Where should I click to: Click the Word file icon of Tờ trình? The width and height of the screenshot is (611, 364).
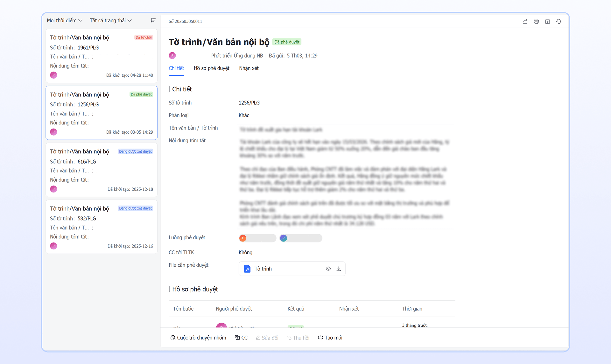(247, 269)
